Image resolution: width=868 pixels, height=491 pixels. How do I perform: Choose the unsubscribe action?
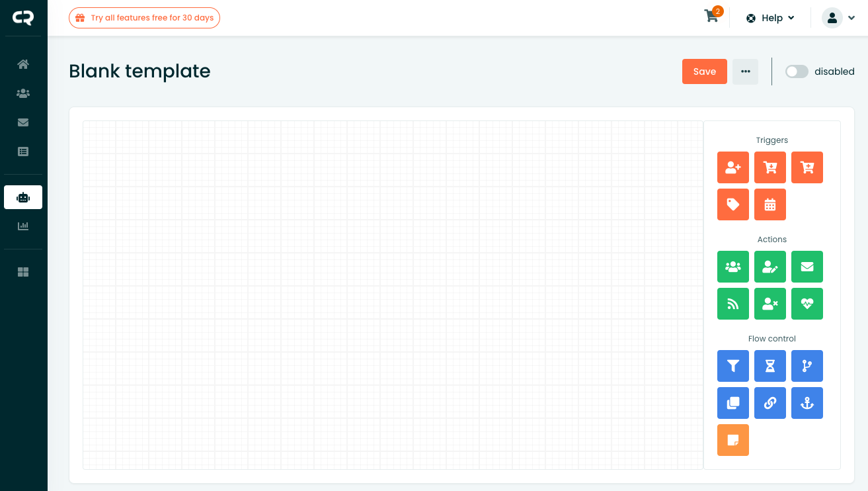[770, 304]
